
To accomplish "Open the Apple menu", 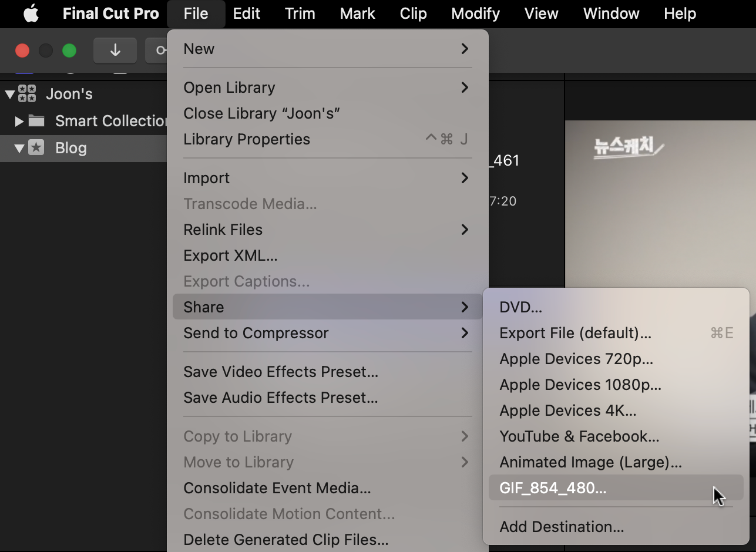I will [x=31, y=14].
